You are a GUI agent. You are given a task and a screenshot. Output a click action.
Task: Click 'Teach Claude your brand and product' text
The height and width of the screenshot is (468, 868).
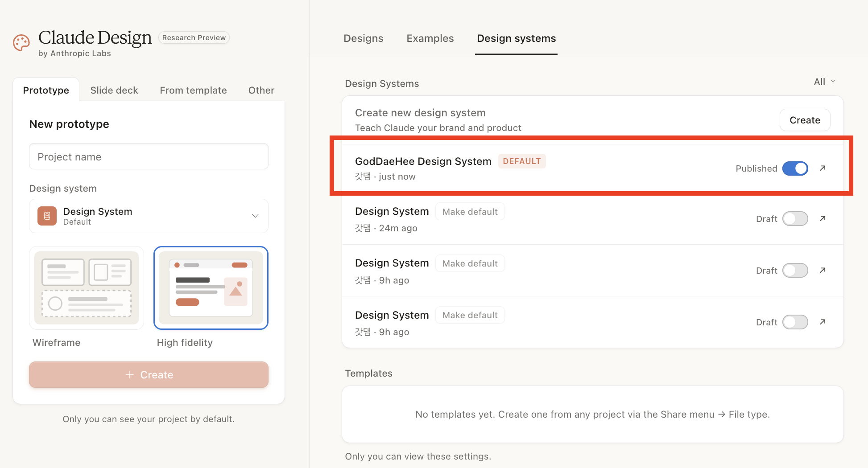[x=438, y=128]
